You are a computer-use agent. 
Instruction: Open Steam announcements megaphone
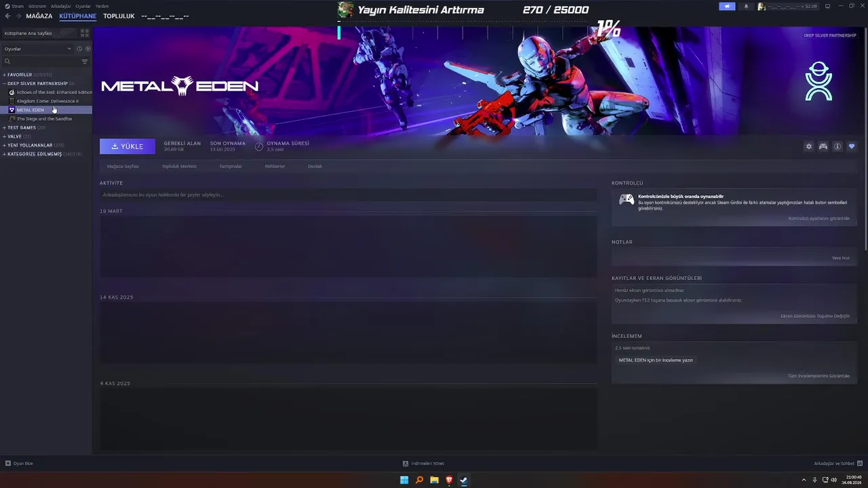pos(727,6)
